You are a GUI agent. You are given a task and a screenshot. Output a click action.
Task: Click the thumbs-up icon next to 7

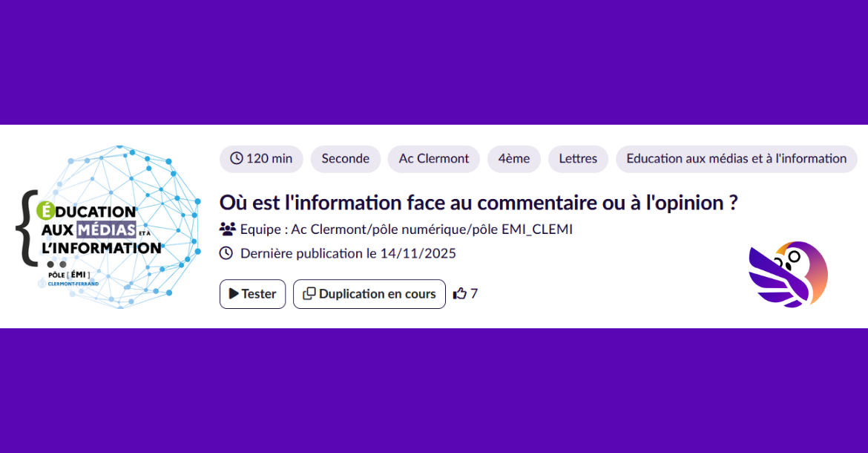(460, 293)
